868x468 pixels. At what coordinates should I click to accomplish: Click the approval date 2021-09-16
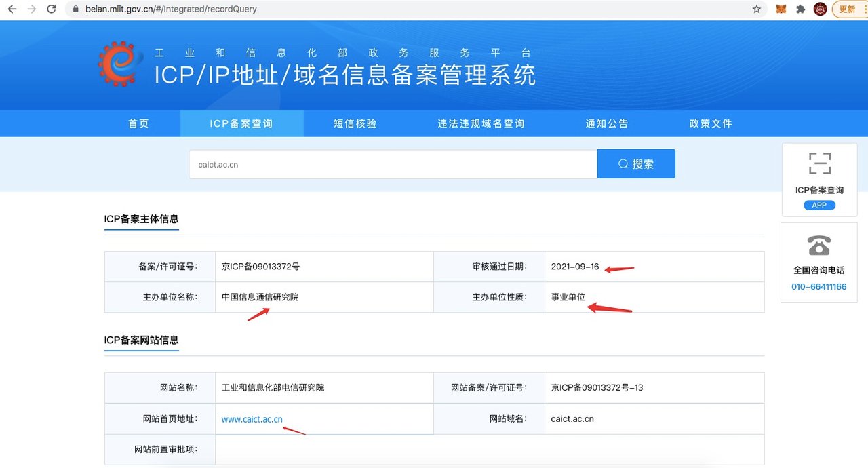(x=575, y=267)
